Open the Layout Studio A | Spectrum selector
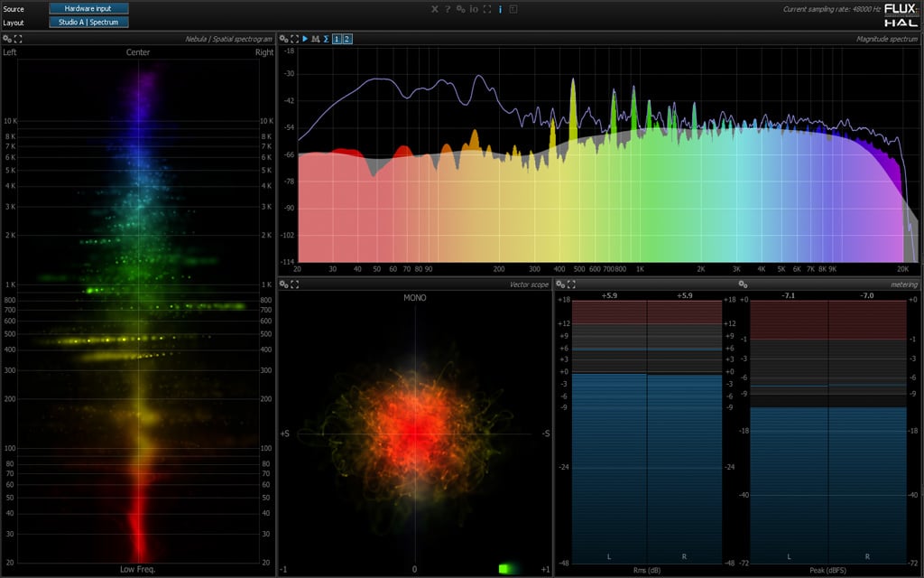Image resolution: width=924 pixels, height=578 pixels. (88, 21)
